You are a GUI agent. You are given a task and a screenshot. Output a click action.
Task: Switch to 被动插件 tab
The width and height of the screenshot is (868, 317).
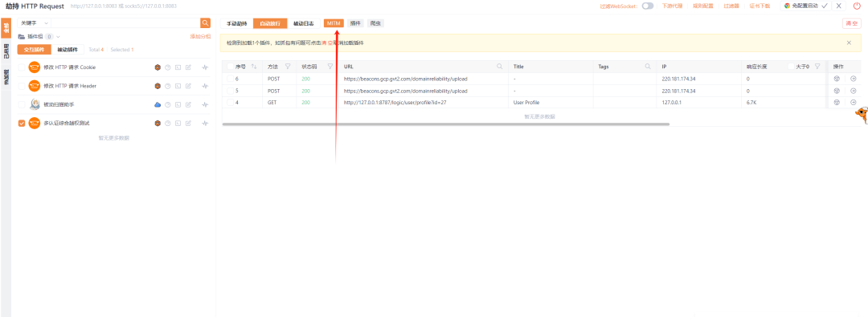[68, 49]
